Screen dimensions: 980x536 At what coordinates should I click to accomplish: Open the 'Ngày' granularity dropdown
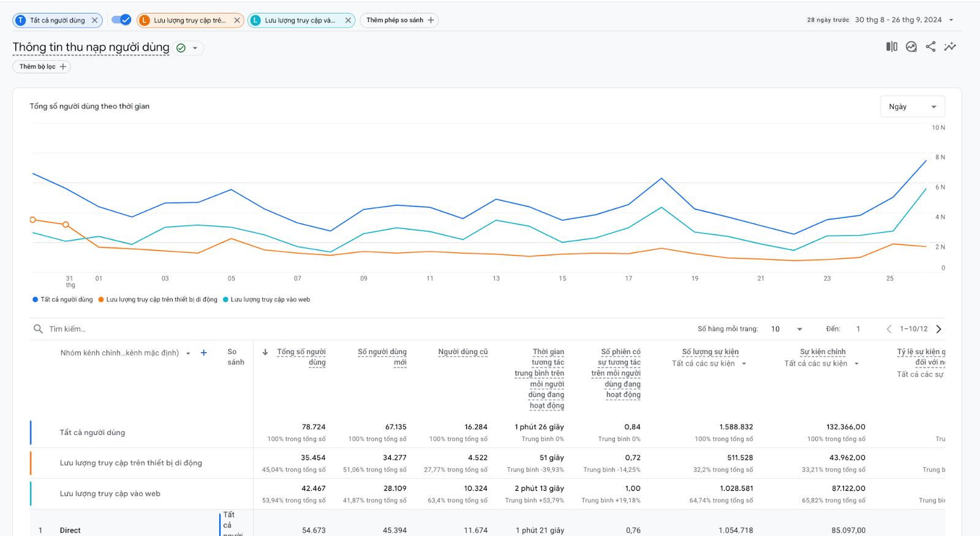point(913,107)
